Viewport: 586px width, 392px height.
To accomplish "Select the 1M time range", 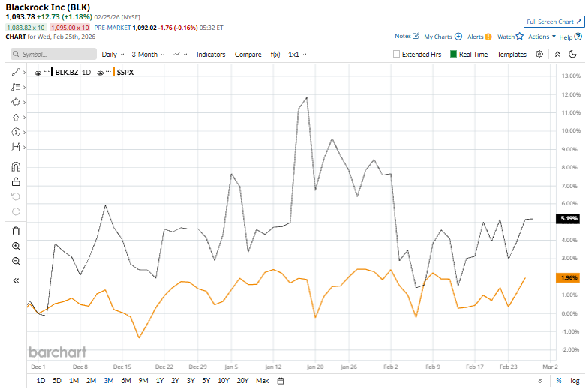I will (74, 381).
